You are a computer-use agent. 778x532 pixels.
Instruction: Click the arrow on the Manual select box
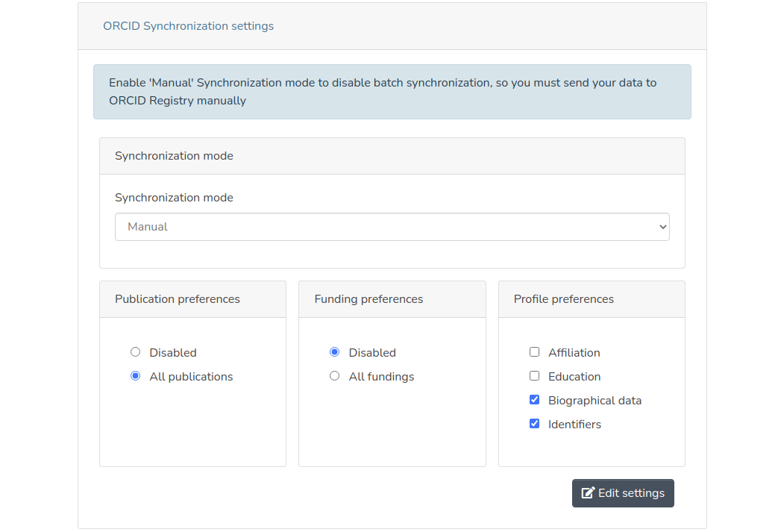point(662,227)
